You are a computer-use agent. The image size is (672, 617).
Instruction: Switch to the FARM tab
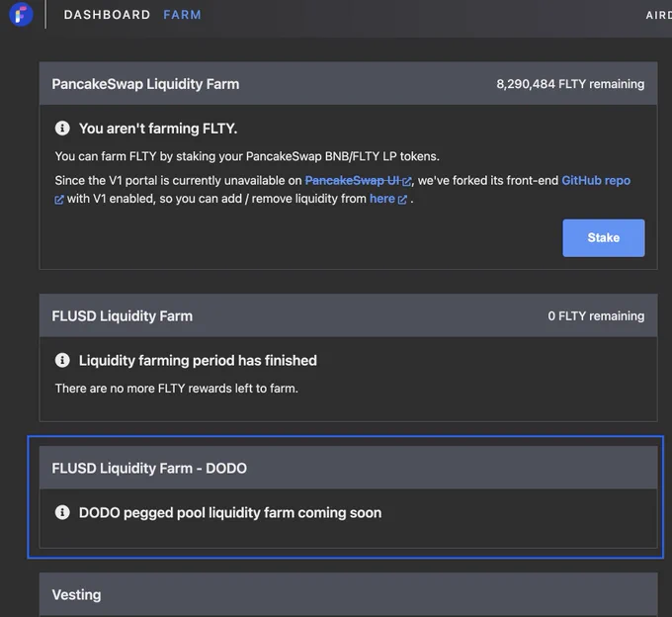click(x=182, y=15)
